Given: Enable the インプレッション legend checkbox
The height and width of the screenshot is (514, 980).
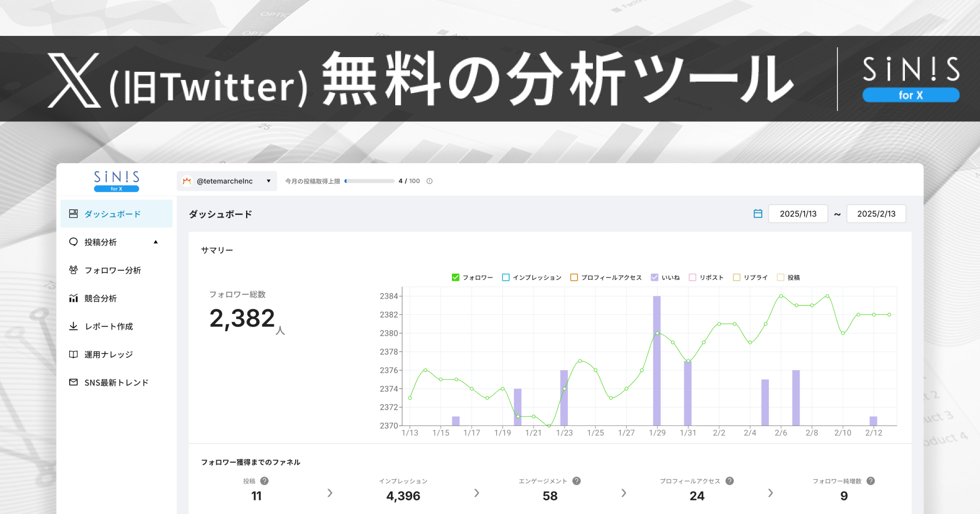Looking at the screenshot, I should 506,277.
